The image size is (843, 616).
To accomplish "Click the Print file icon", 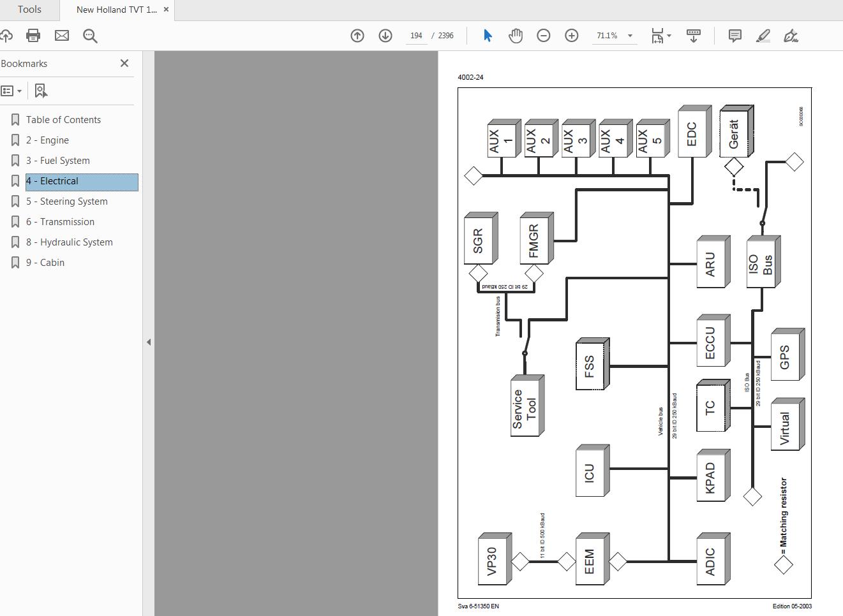I will click(33, 36).
